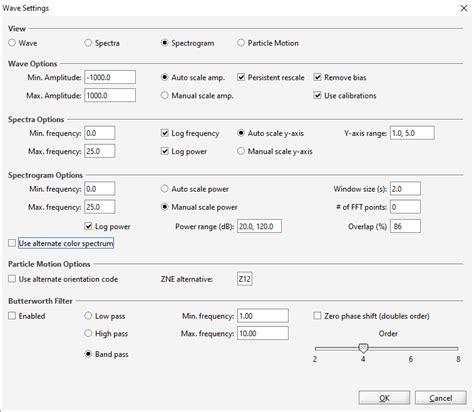Screen dimensions: 474x412
Task: Click the Power range (dB) field
Action: pyautogui.click(x=259, y=226)
